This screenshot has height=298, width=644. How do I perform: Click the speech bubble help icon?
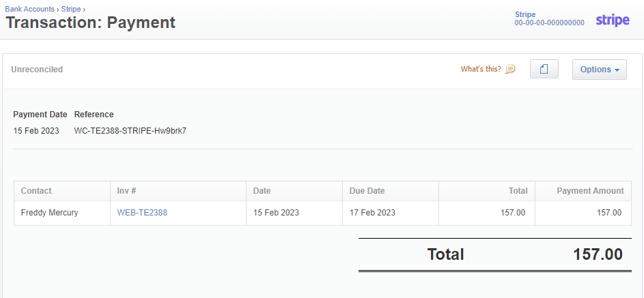click(510, 69)
